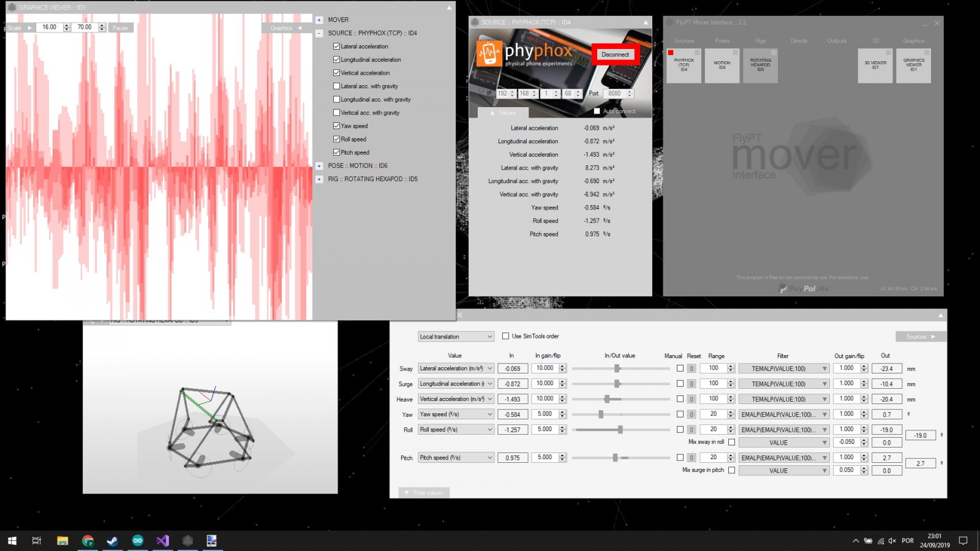The image size is (980, 551).
Task: Open the PHYPHOX (TCP) ID4 source module tile
Action: click(684, 66)
